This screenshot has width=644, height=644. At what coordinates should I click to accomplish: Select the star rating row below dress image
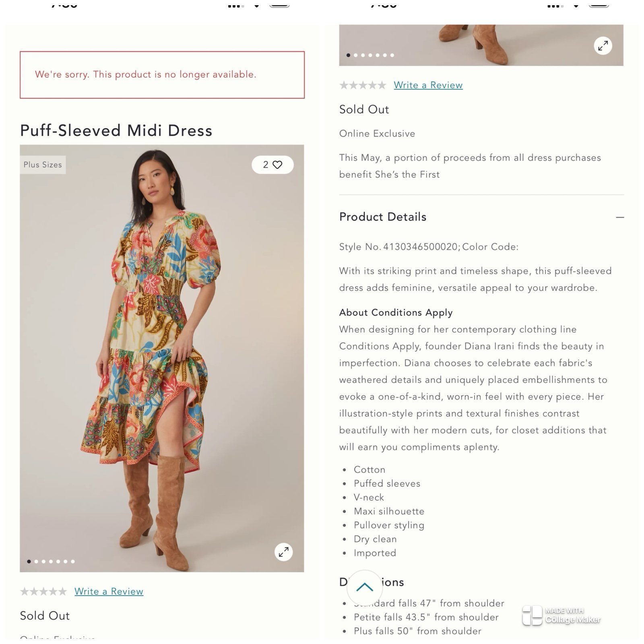click(43, 591)
